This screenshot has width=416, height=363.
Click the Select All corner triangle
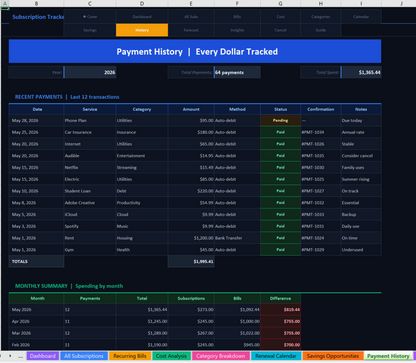point(5,4)
